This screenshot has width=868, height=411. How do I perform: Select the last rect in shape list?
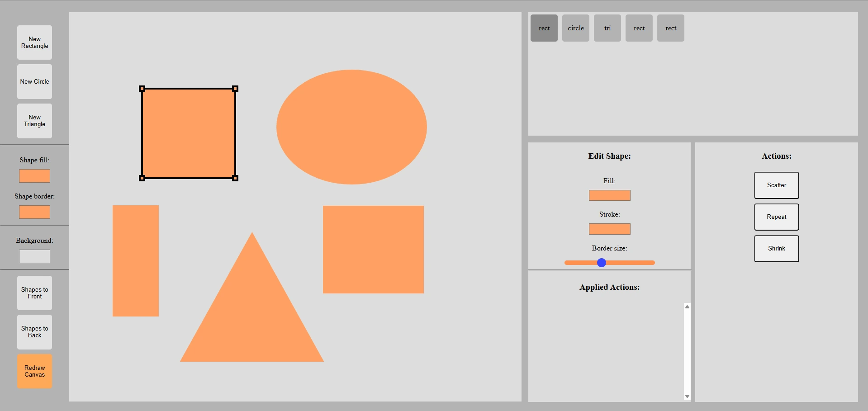[671, 28]
